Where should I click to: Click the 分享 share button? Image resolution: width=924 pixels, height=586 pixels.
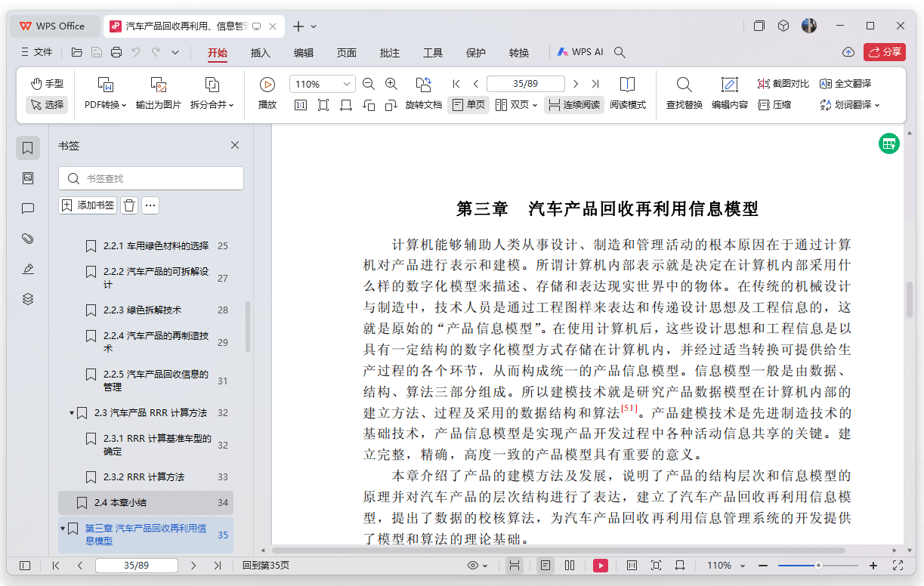click(884, 52)
